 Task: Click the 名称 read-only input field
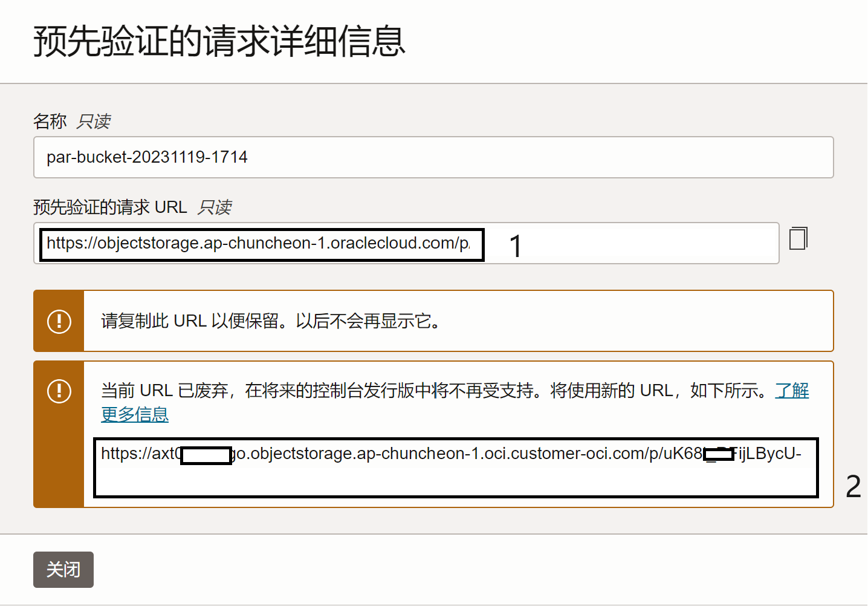point(433,157)
